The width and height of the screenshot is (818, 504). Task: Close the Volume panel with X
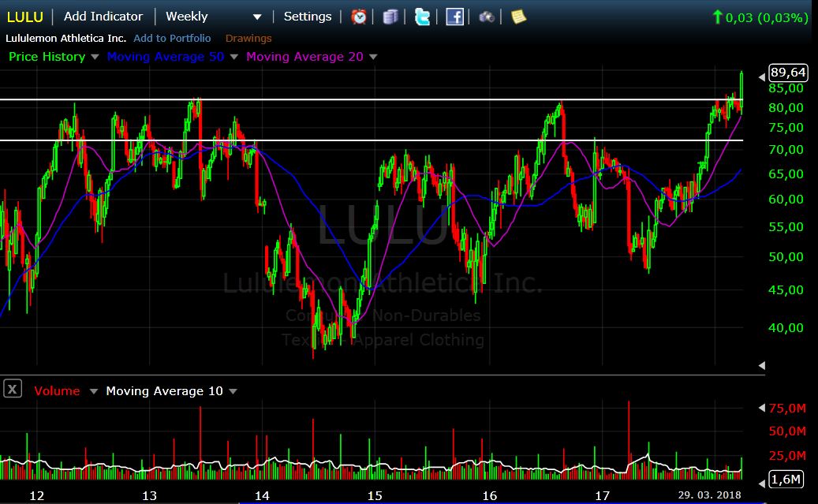tap(13, 389)
